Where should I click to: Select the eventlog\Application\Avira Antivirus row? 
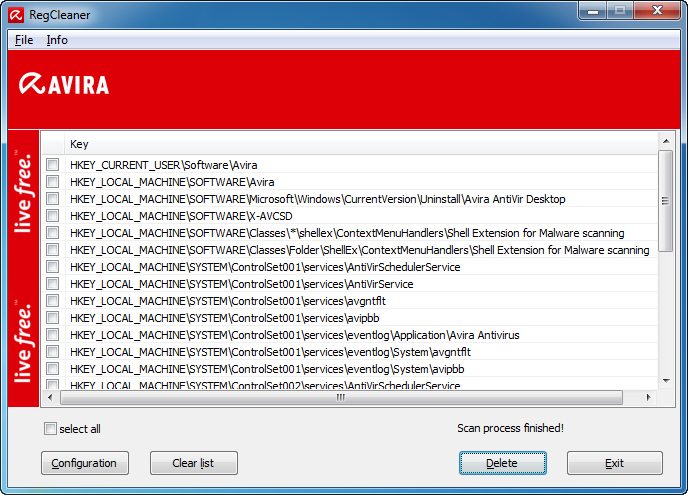pyautogui.click(x=294, y=335)
